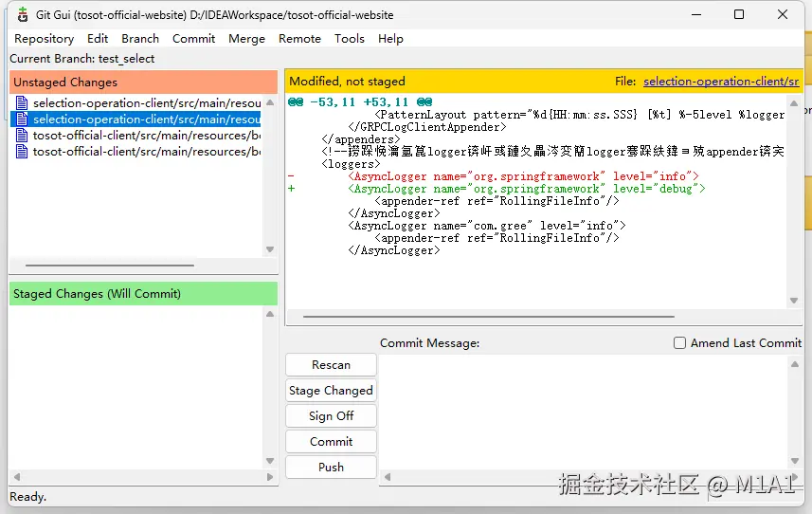Open the Help menu

pyautogui.click(x=390, y=39)
